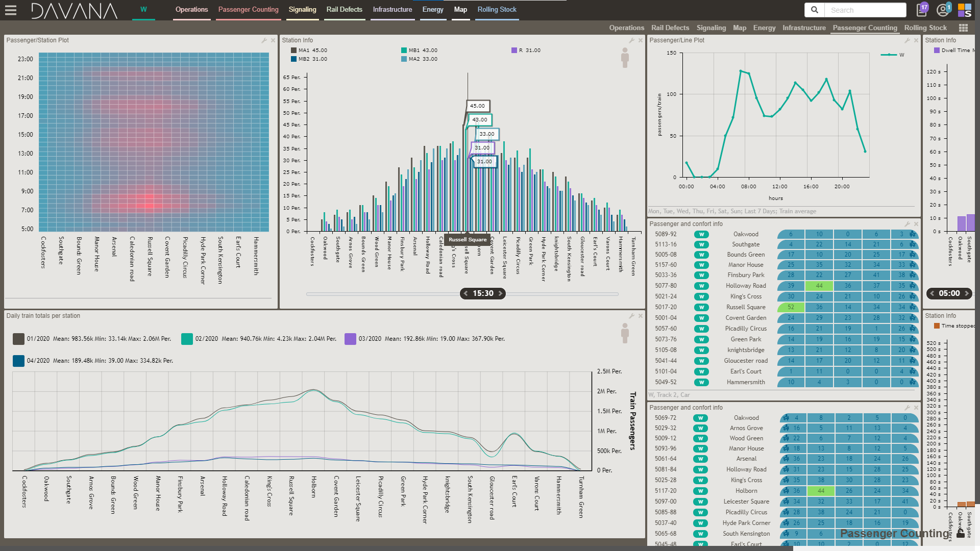The image size is (980, 551).
Task: Toggle MB2 series in Station Info legend
Action: (x=309, y=59)
